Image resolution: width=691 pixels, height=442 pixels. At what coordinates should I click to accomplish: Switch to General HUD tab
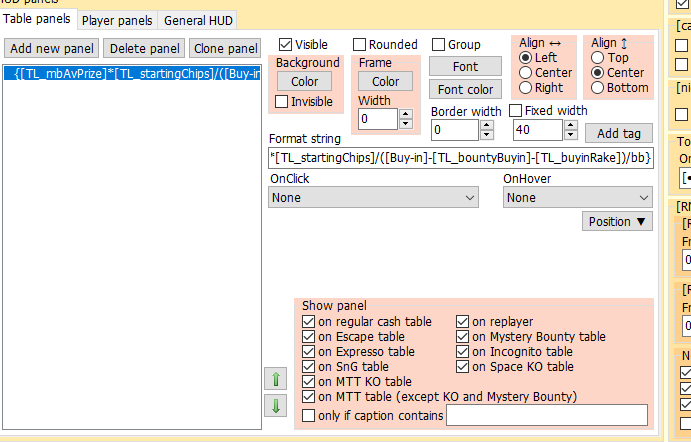(x=198, y=20)
